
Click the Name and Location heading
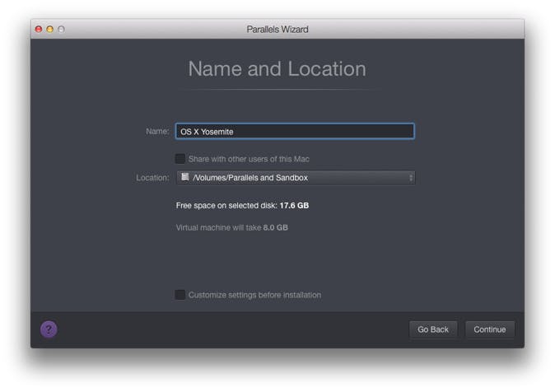277,68
